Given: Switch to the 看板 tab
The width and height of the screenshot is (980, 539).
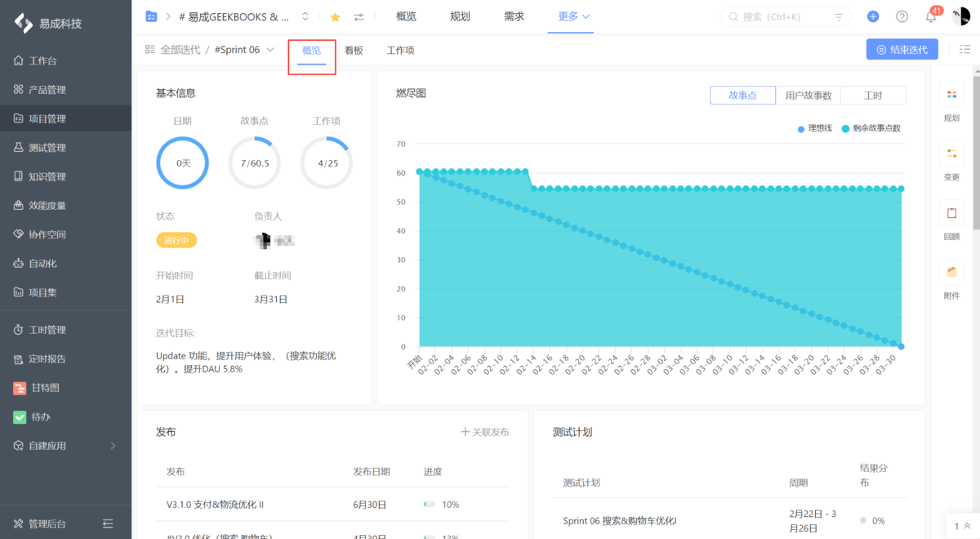Looking at the screenshot, I should (354, 50).
